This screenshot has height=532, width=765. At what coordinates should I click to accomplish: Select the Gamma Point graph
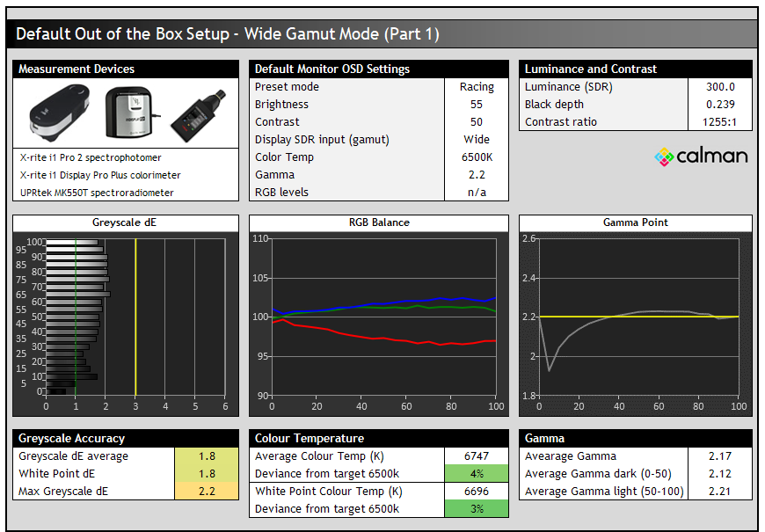(x=638, y=317)
